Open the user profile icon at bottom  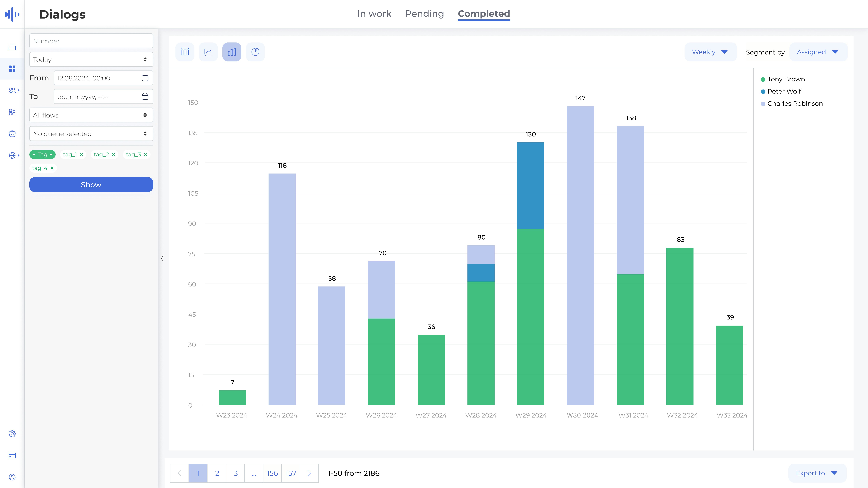tap(12, 477)
